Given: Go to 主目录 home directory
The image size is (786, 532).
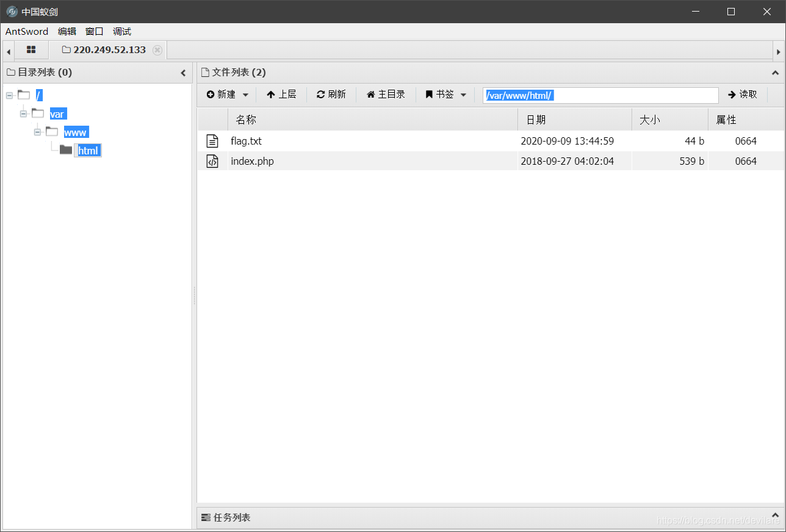Looking at the screenshot, I should click(386, 95).
